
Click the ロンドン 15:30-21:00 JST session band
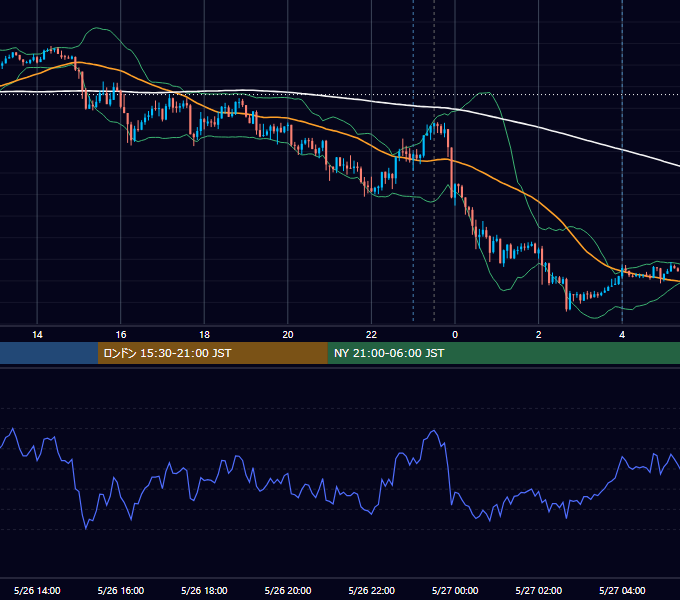(212, 353)
